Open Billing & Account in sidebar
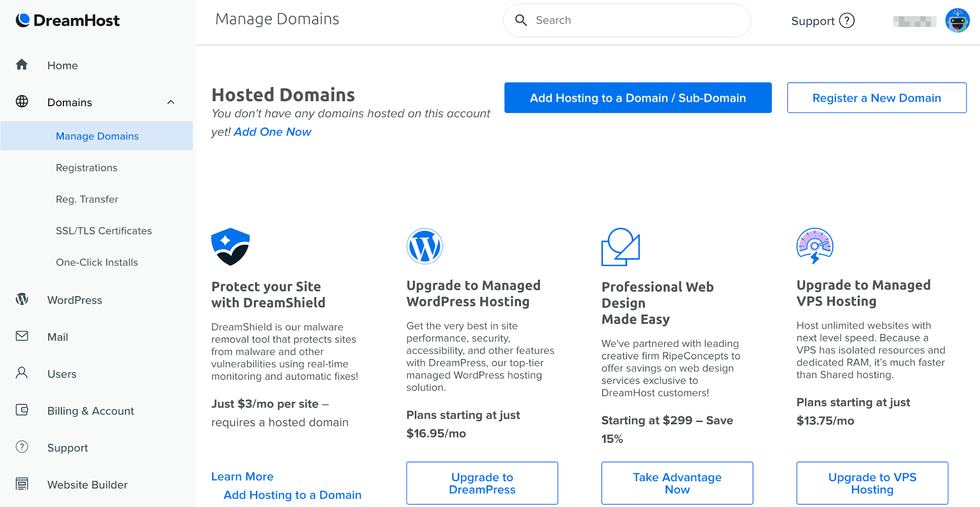Image resolution: width=980 pixels, height=507 pixels. (x=91, y=411)
